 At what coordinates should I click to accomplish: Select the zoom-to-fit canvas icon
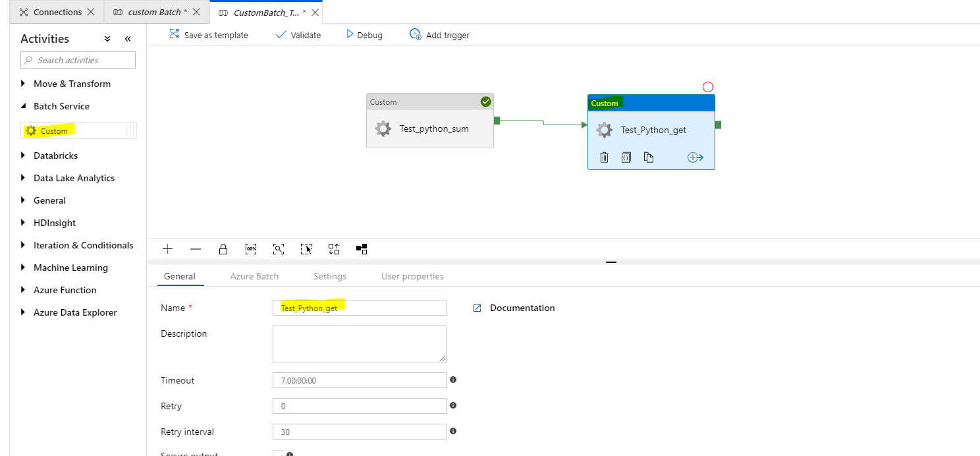pos(279,248)
